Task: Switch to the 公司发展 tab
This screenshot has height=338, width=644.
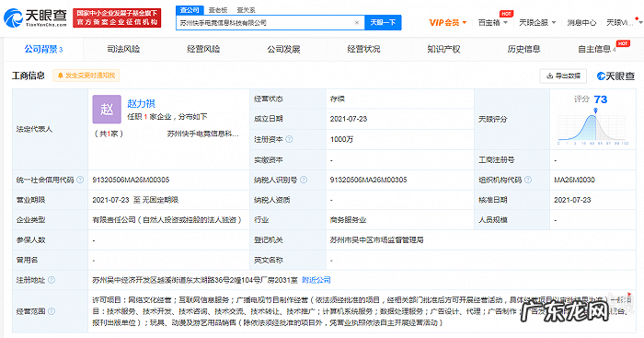Action: point(283,50)
